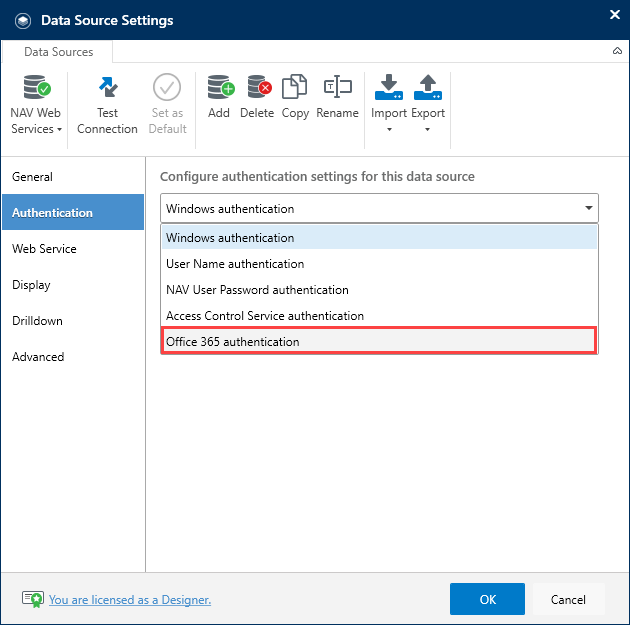Cancel the Data Source Settings dialog
630x625 pixels.
click(568, 599)
